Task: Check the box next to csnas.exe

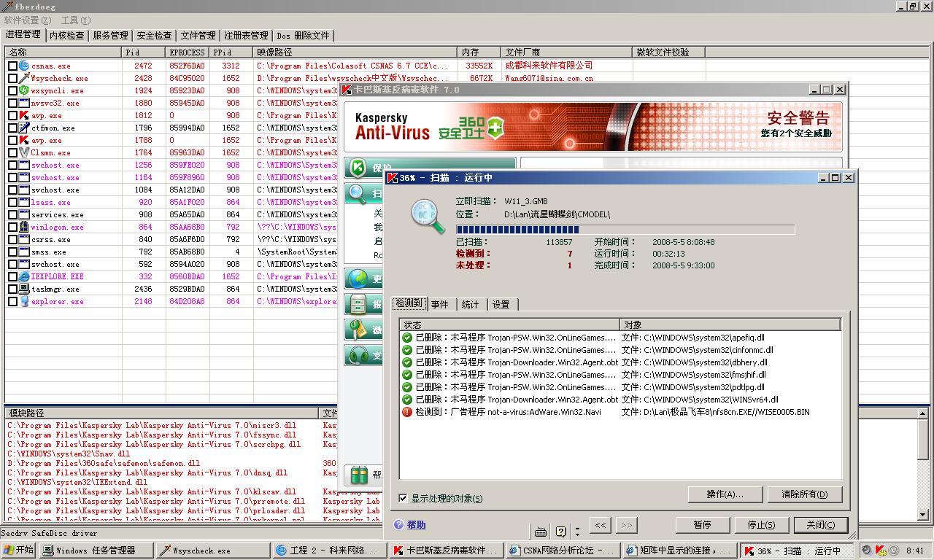Action: (12, 66)
